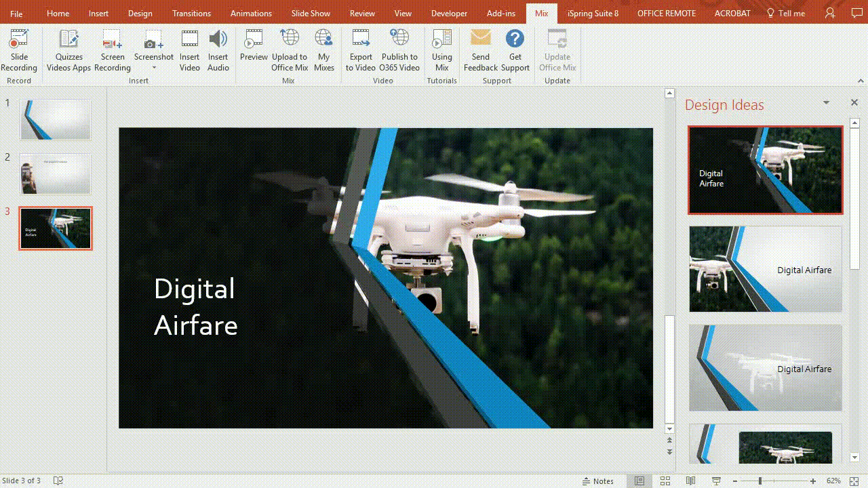Upload the presentation to Office Mix
Image resolution: width=868 pixels, height=488 pixels.
pyautogui.click(x=290, y=47)
